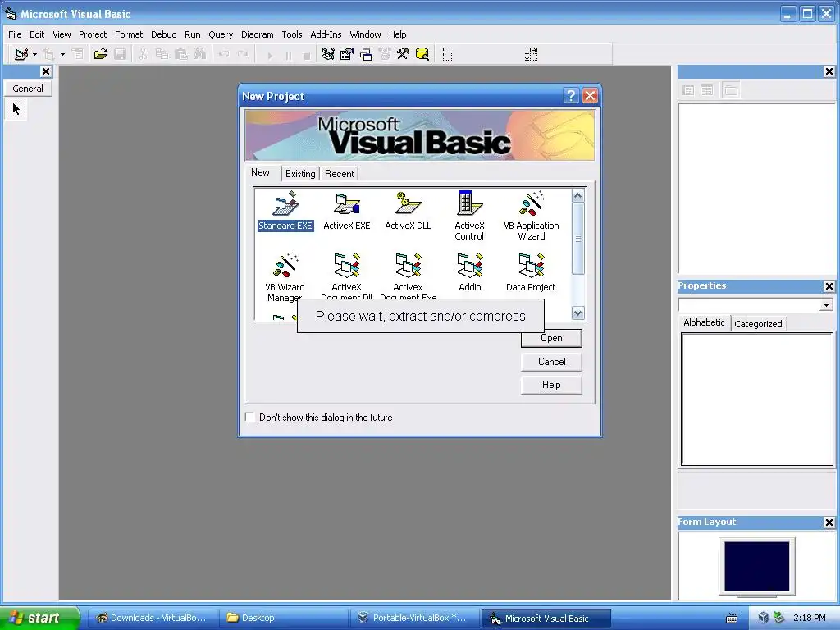Screen dimensions: 840x630
Task: Click the End stop icon
Action: [307, 55]
